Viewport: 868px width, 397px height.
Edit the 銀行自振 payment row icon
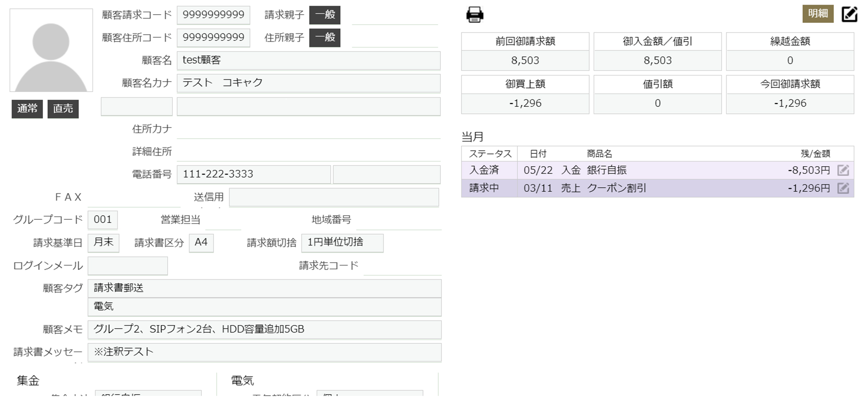(x=843, y=170)
